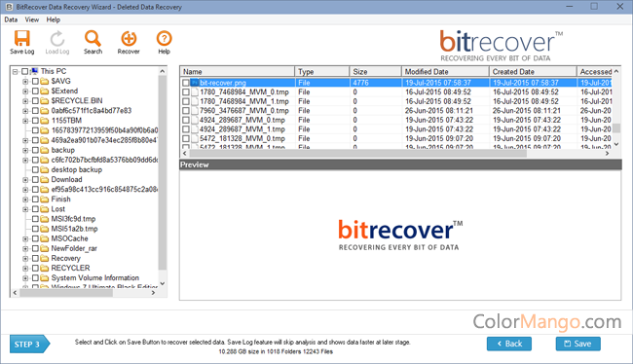Click the Download folder icon
The width and height of the screenshot is (633, 364).
(45, 180)
